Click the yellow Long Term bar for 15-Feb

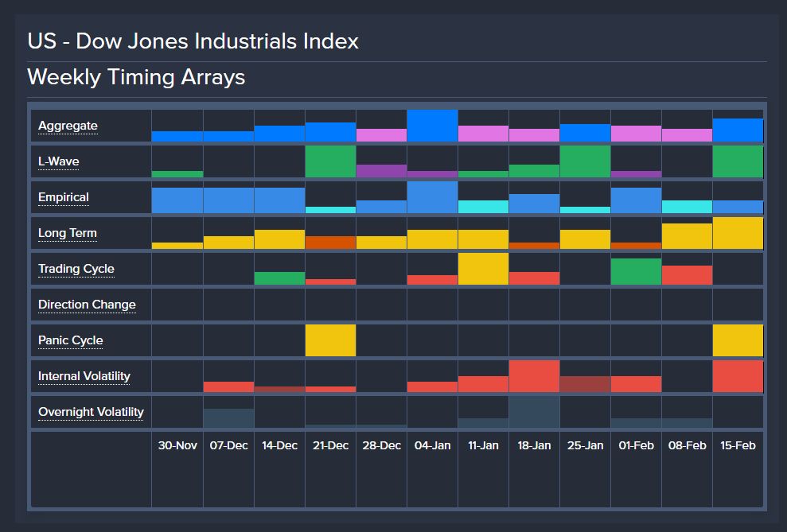[738, 233]
